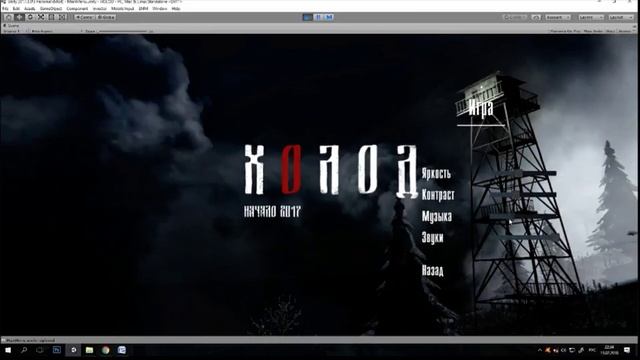Click the Музыка menu option

coord(437,216)
